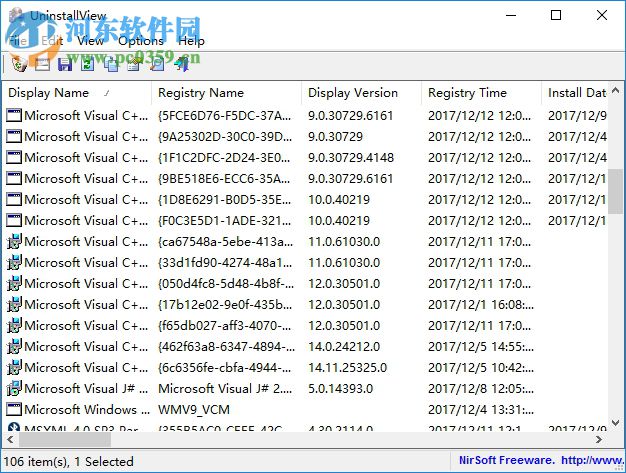Click the UninstallView app icon in the title bar
The height and width of the screenshot is (473, 626).
point(17,16)
